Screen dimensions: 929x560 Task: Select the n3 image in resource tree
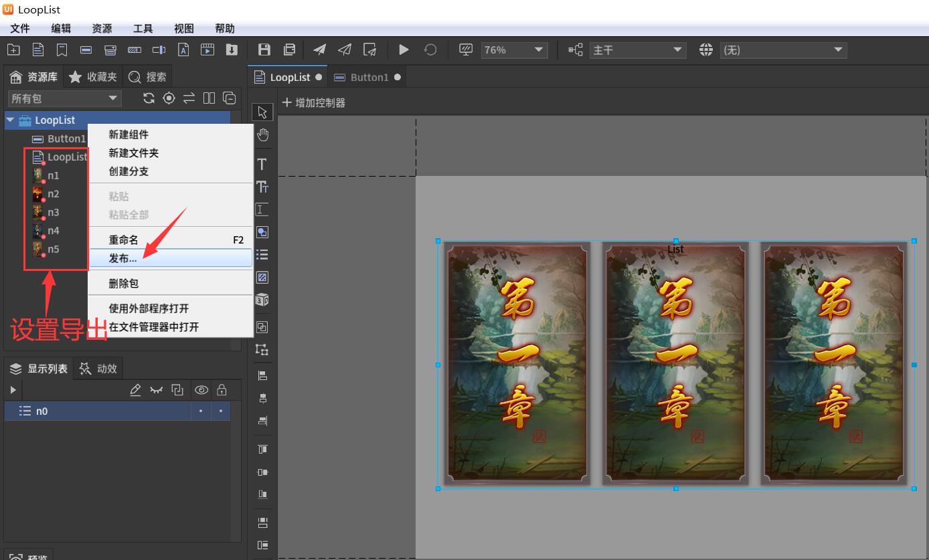(x=53, y=212)
